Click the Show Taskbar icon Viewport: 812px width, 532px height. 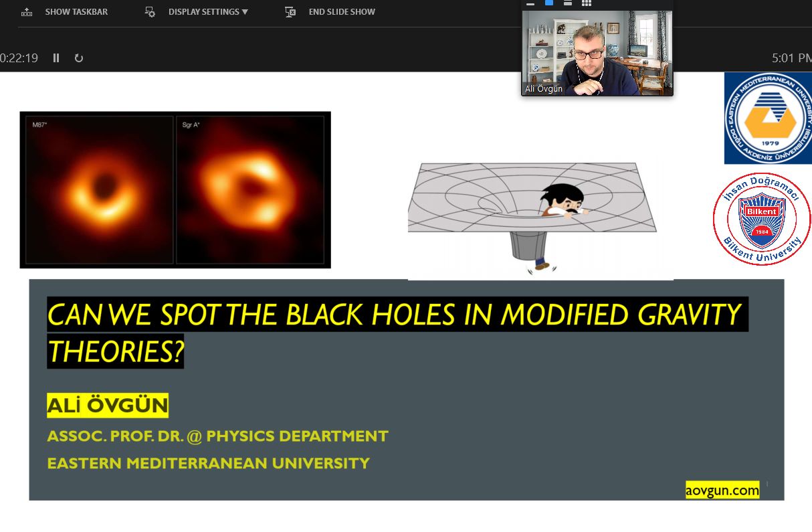click(27, 12)
